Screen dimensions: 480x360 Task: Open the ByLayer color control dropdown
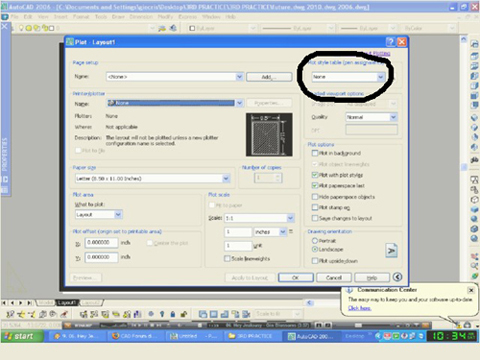[252, 28]
